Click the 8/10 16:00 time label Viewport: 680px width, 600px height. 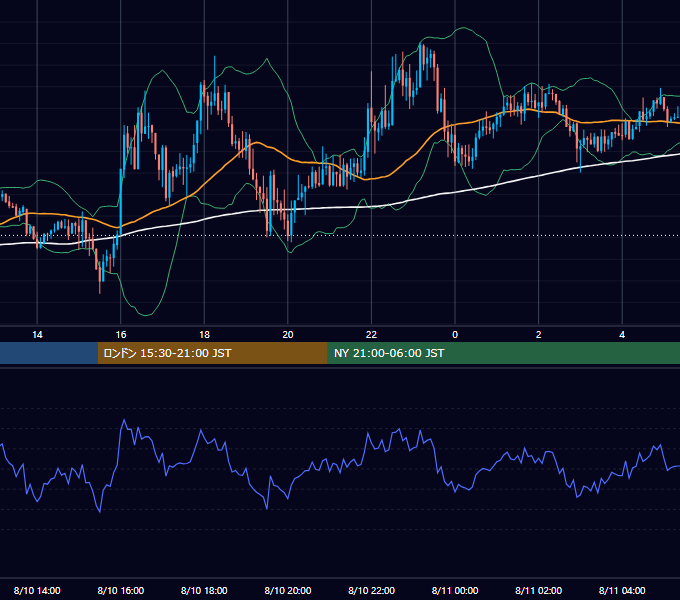click(121, 590)
